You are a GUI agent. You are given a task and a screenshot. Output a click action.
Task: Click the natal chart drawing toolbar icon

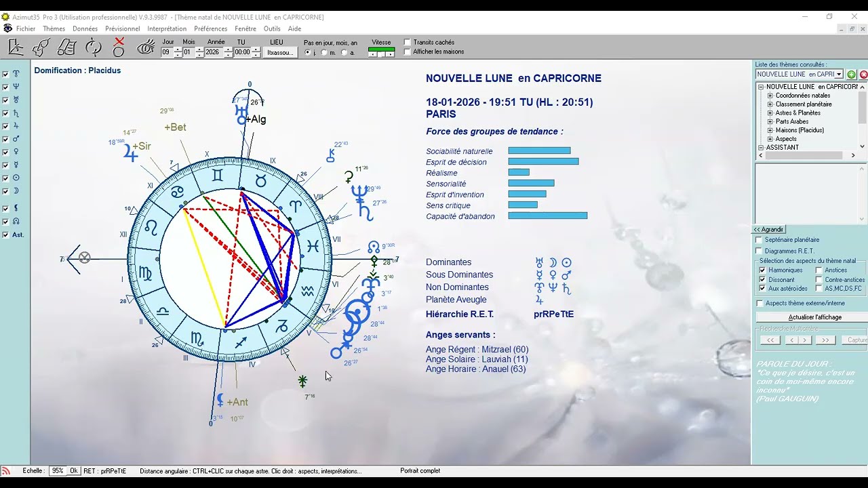tap(16, 47)
